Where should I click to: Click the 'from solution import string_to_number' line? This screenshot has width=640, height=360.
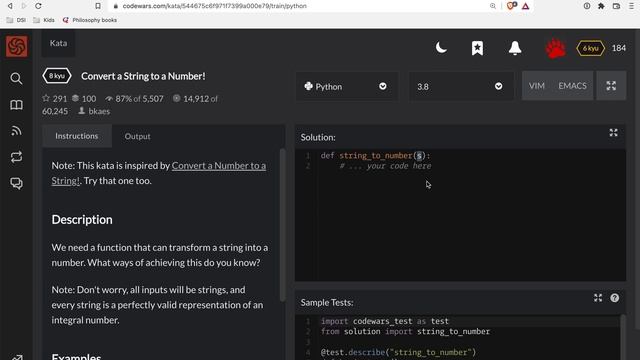click(405, 331)
